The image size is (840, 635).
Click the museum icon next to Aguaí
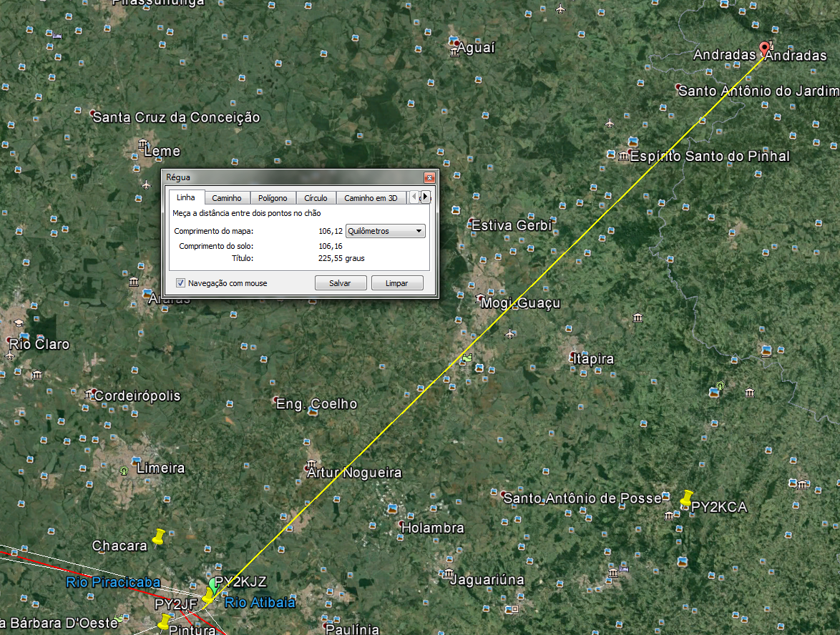pos(455,53)
